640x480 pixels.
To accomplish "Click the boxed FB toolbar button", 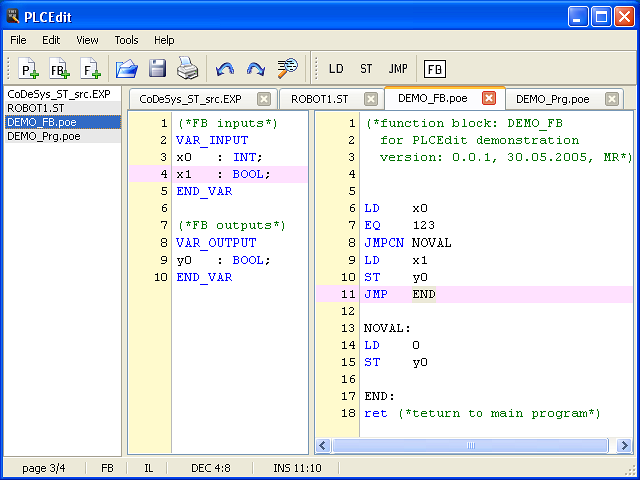I will click(435, 69).
